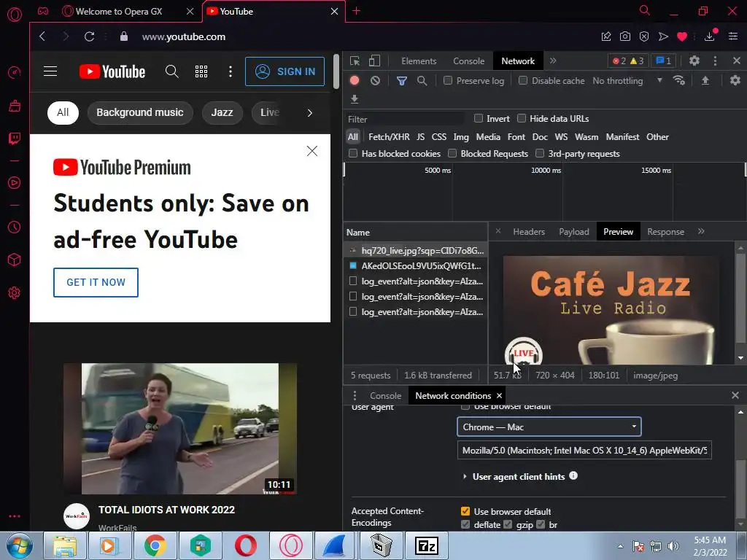Enable Preserve log checkbox
This screenshot has width=747, height=560.
(448, 80)
